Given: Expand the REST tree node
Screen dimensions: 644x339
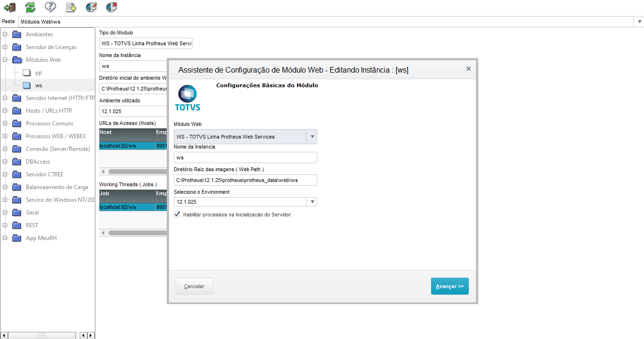Looking at the screenshot, I should click(x=5, y=225).
